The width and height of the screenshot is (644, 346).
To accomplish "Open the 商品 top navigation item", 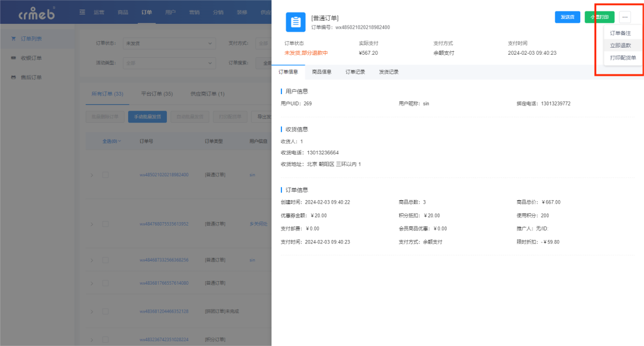I will tap(123, 13).
